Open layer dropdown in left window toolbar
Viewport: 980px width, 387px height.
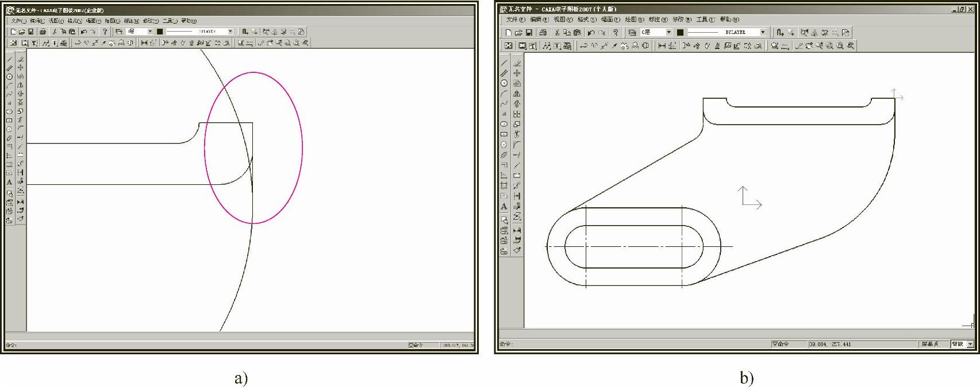151,32
